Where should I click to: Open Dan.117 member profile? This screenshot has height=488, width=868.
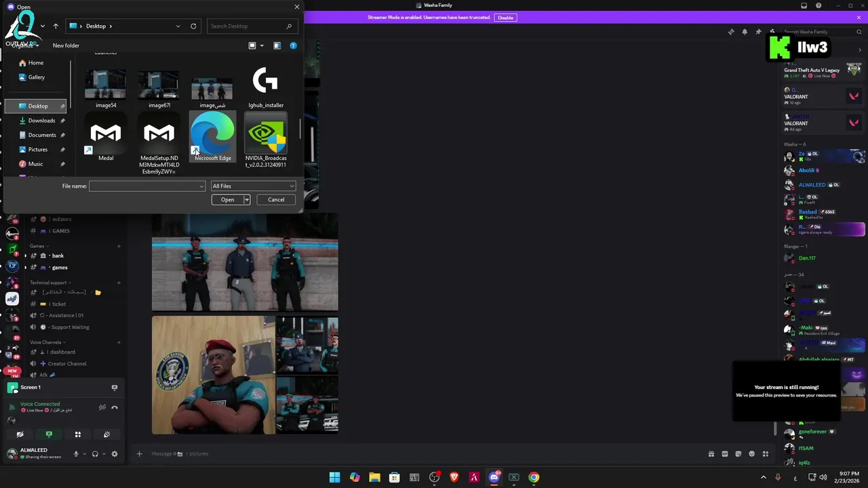(807, 258)
